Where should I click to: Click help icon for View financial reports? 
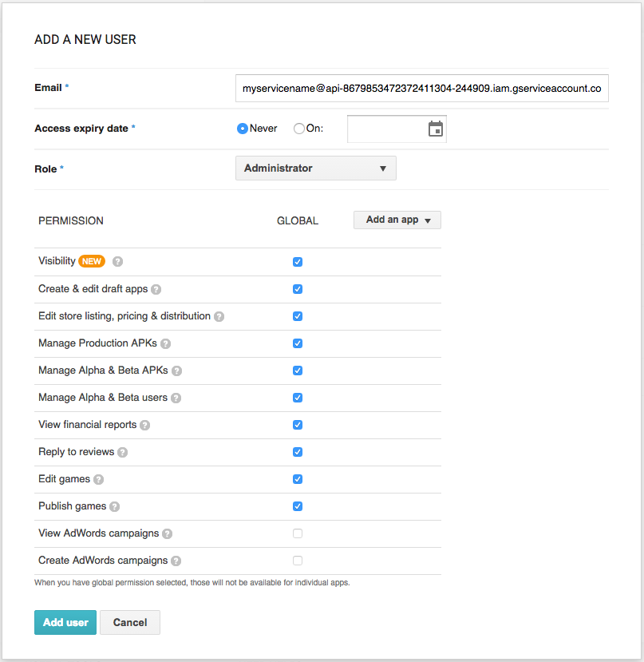click(x=145, y=425)
